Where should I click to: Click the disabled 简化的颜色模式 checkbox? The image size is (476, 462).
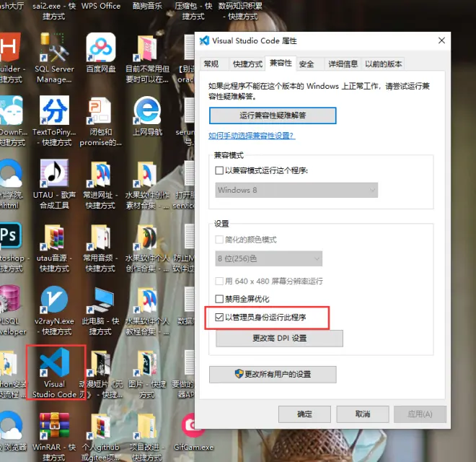pyautogui.click(x=219, y=240)
